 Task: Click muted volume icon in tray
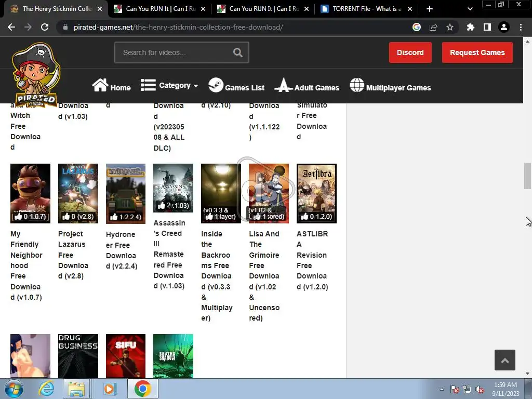[x=480, y=390]
